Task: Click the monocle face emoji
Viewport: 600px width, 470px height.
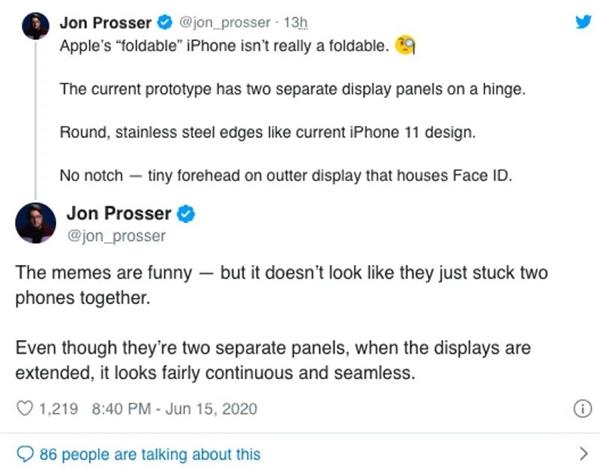Action: [405, 46]
